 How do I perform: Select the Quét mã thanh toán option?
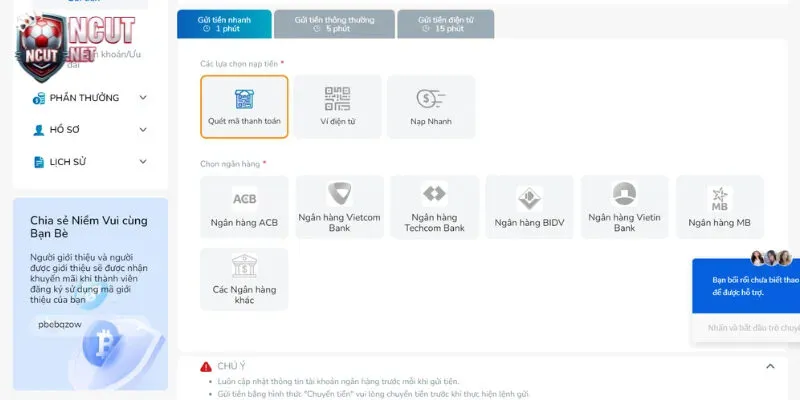pos(244,107)
